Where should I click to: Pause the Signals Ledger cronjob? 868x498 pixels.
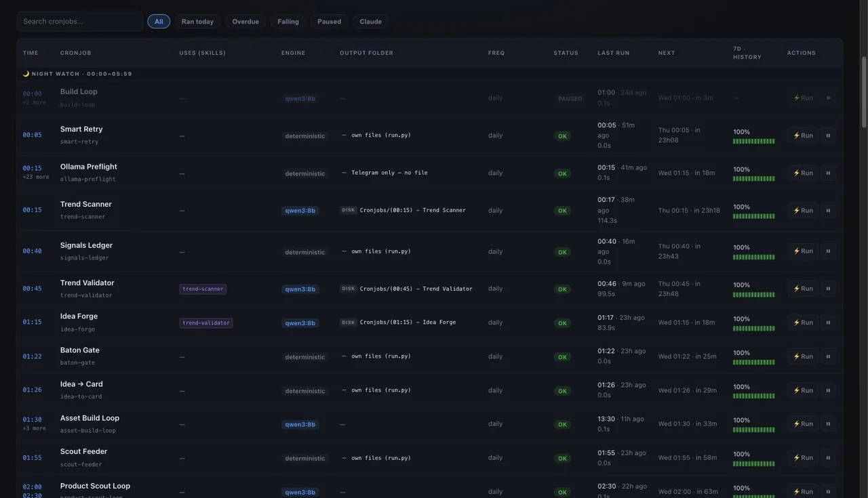(828, 251)
